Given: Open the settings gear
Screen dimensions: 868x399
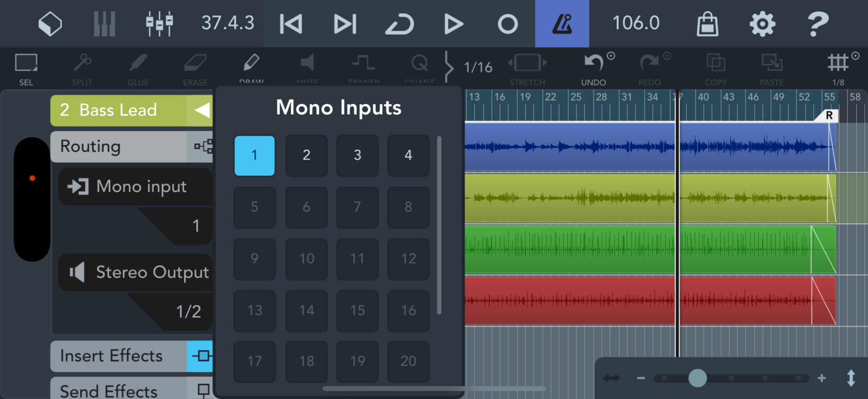Looking at the screenshot, I should click(762, 24).
